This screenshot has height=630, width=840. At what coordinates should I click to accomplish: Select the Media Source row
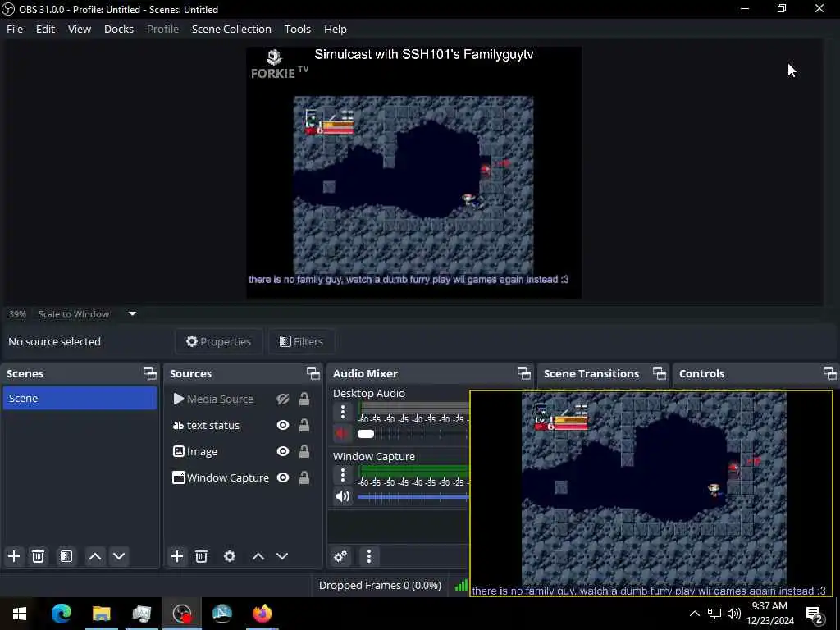pos(220,399)
